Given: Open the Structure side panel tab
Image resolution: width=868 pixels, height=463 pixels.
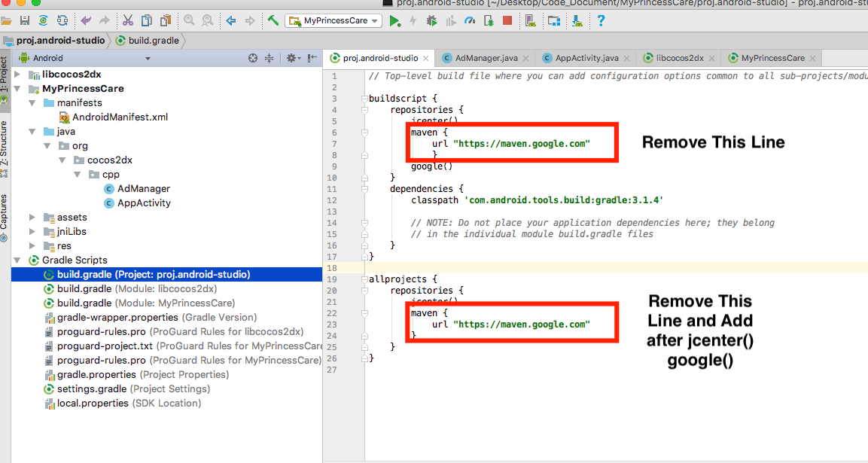Looking at the screenshot, I should pos(5,143).
